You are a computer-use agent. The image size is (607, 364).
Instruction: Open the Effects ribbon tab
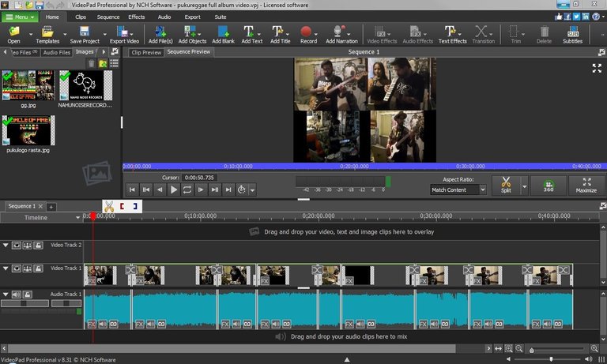point(136,17)
